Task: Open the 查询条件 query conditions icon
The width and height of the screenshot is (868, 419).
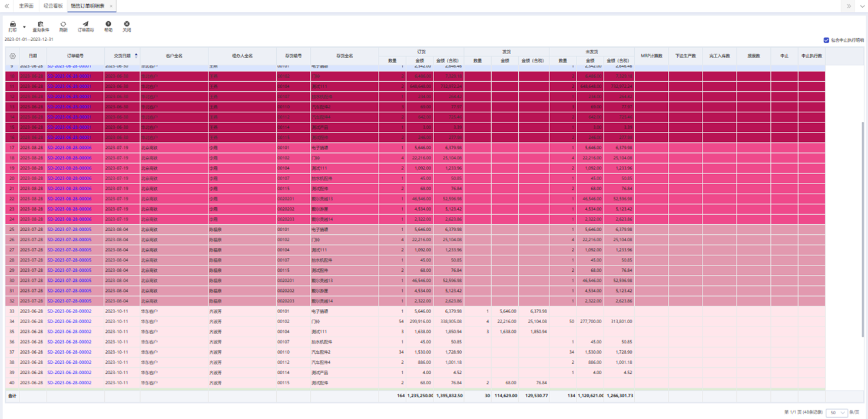Action: 41,26
